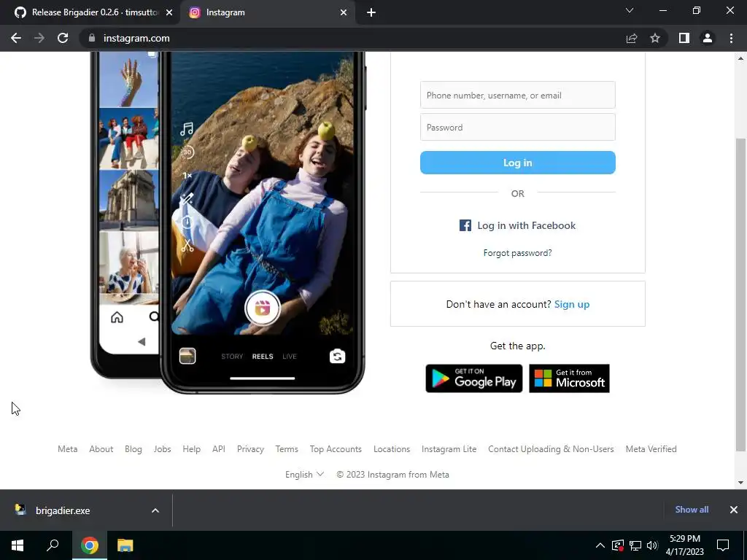Click the network icon in tray
Viewport: 747px width, 560px height.
pyautogui.click(x=635, y=545)
